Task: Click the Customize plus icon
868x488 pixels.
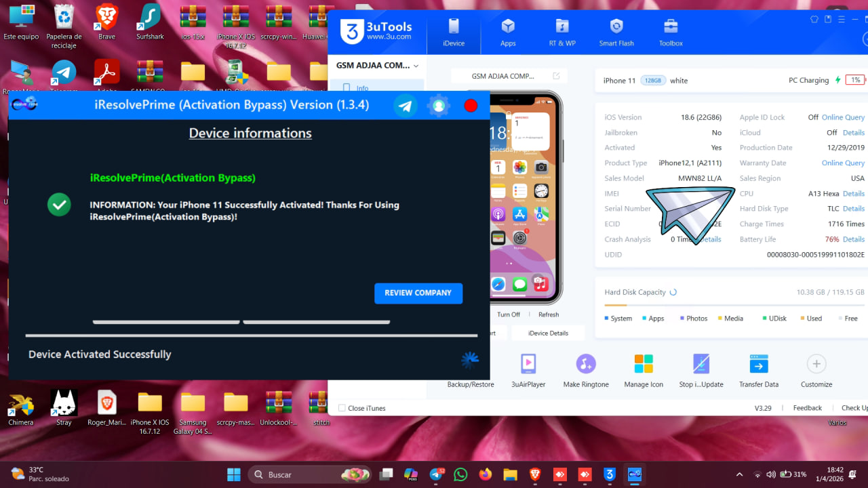Action: [816, 364]
